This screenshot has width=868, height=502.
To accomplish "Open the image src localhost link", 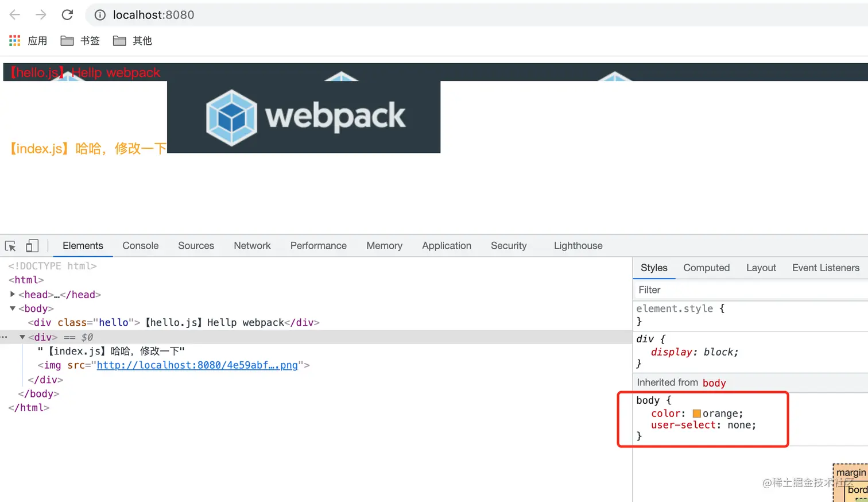I will (197, 365).
